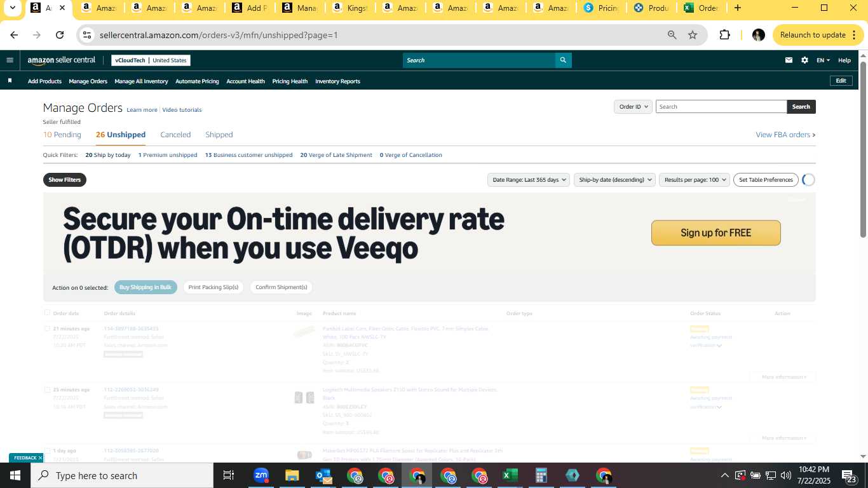Viewport: 868px width, 488px height.
Task: Bookmark this page with the star icon
Action: pos(693,35)
